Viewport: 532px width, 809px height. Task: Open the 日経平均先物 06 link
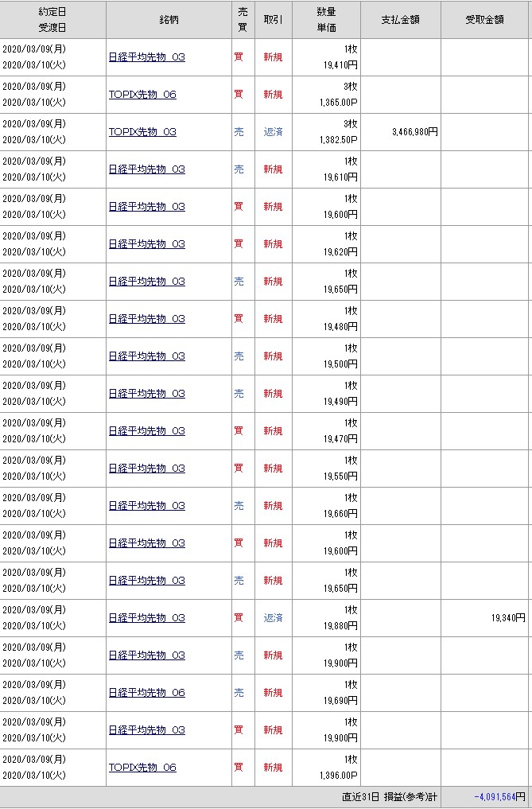coord(146,693)
